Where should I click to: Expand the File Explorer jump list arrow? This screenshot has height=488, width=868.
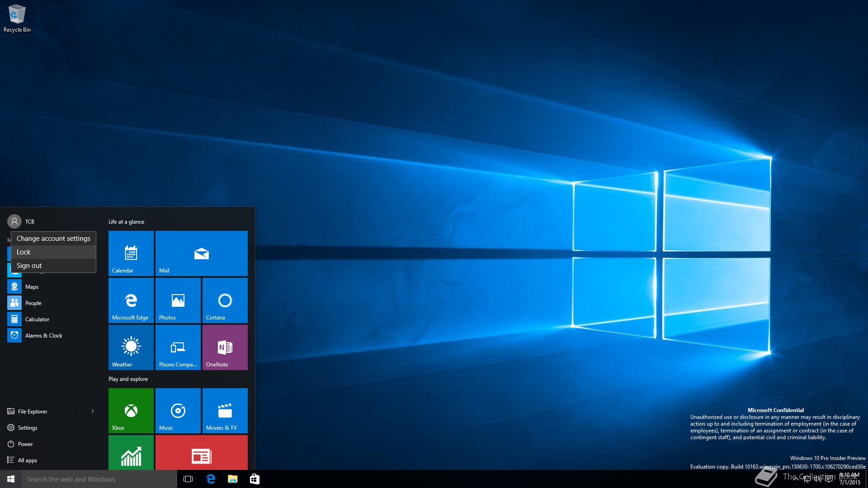(x=93, y=411)
